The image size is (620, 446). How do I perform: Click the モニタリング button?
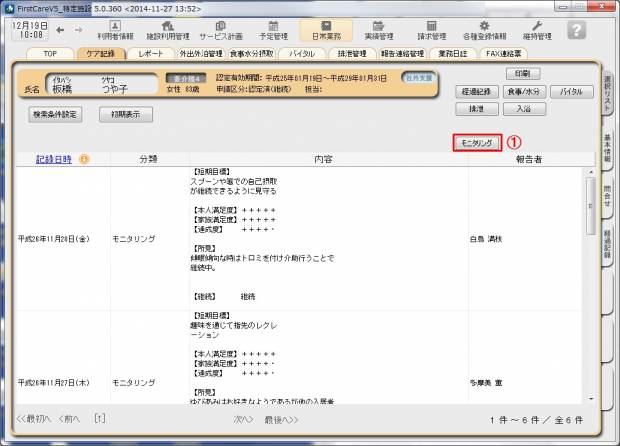(476, 143)
